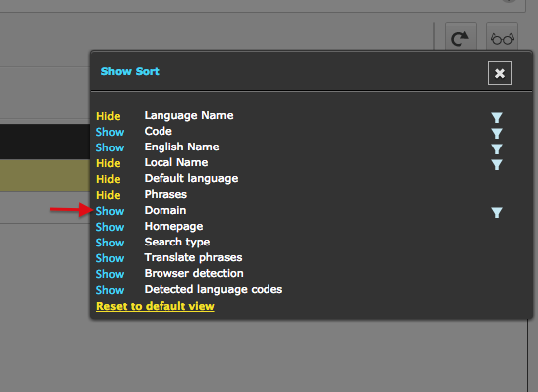The image size is (538, 392).
Task: Click the Code field label
Action: point(159,131)
